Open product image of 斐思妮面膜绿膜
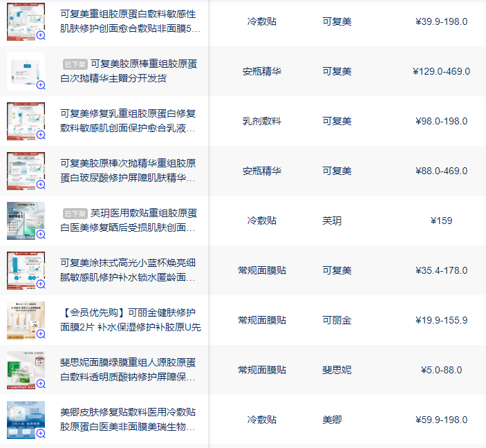 (26, 370)
